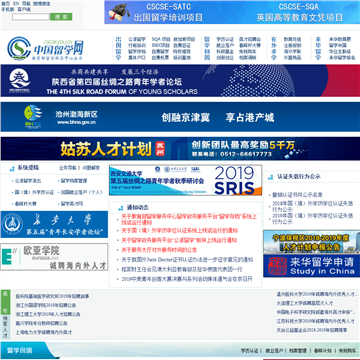The image size is (360, 360).
Task: Open 学历认证 in the 留学回国 bar
Action: point(250,351)
